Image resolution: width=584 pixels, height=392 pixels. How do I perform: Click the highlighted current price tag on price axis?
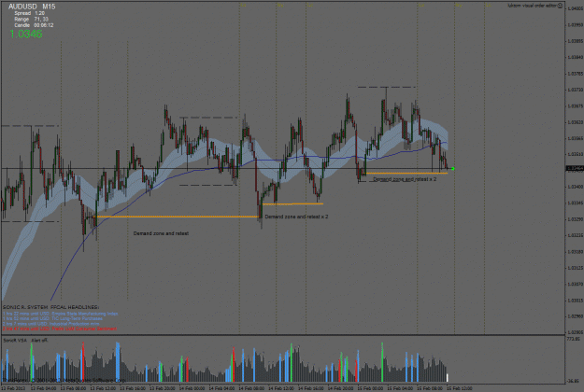coord(575,169)
